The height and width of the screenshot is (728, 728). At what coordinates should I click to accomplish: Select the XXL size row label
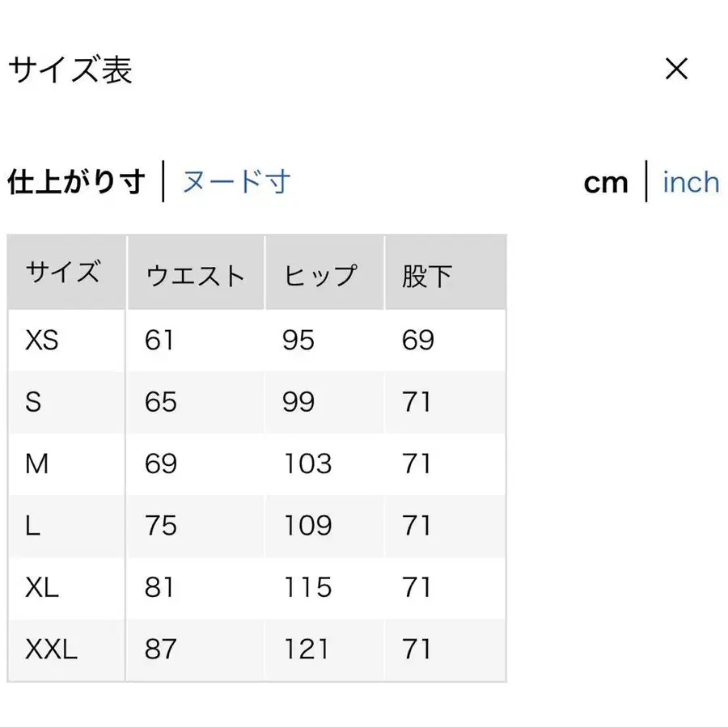[x=52, y=649]
